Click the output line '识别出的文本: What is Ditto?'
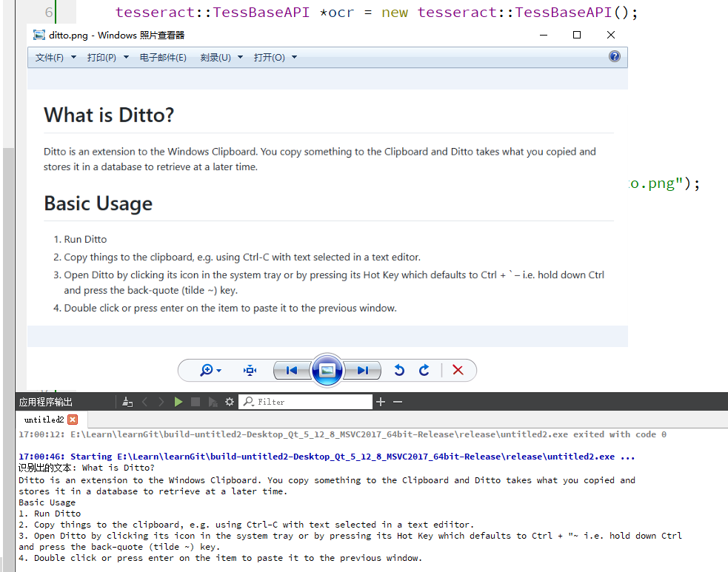 point(87,468)
